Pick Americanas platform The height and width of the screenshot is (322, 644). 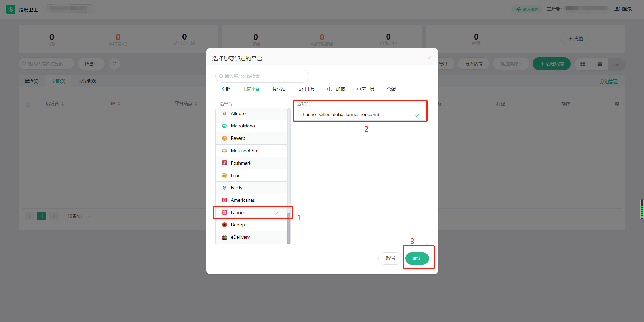pyautogui.click(x=251, y=200)
